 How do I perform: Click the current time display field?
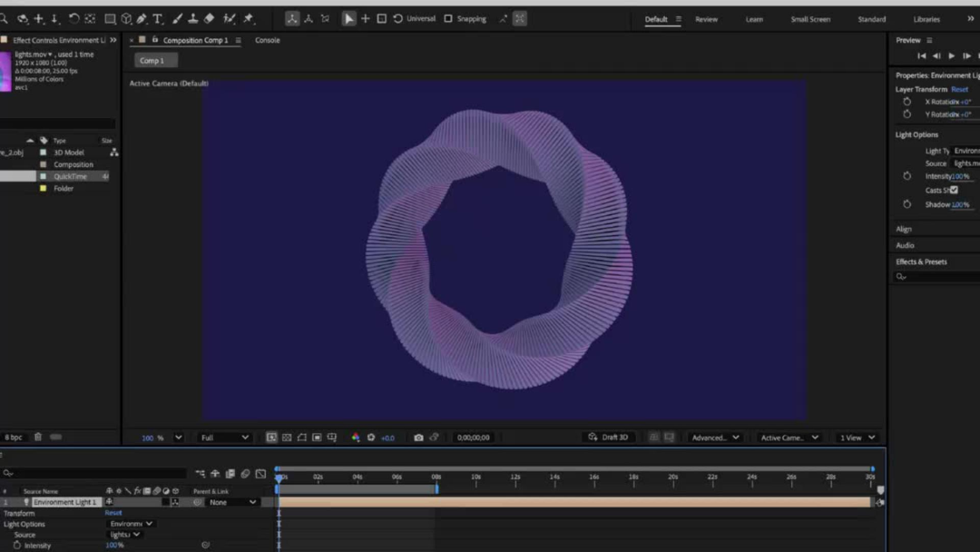click(x=473, y=437)
